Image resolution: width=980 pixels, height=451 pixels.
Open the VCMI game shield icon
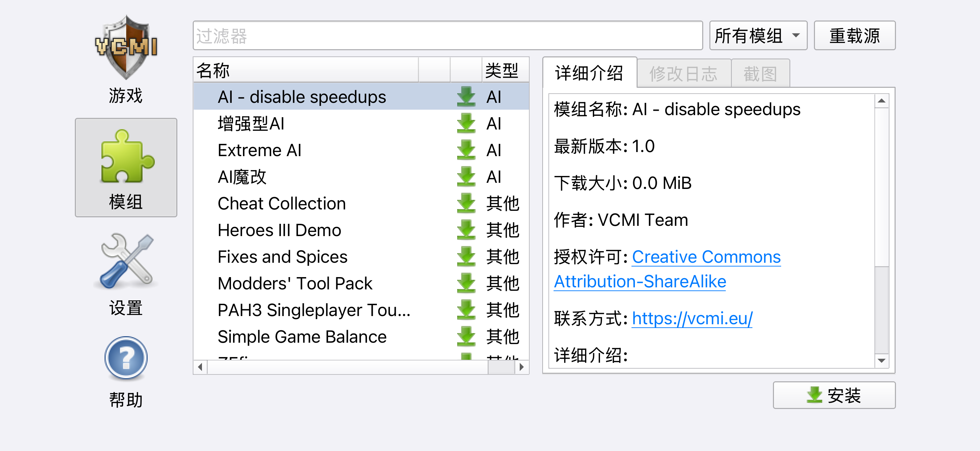pyautogui.click(x=126, y=47)
